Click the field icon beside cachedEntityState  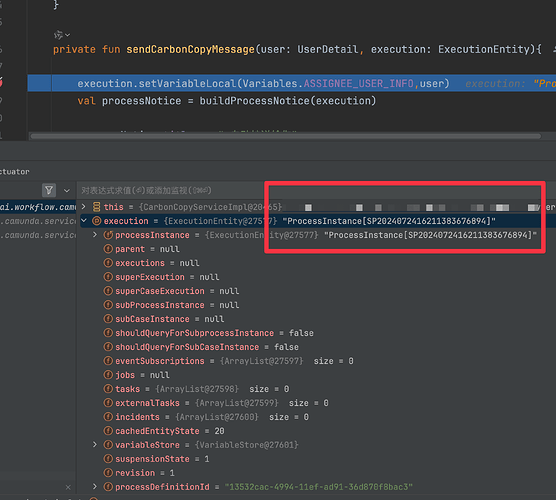click(x=108, y=431)
